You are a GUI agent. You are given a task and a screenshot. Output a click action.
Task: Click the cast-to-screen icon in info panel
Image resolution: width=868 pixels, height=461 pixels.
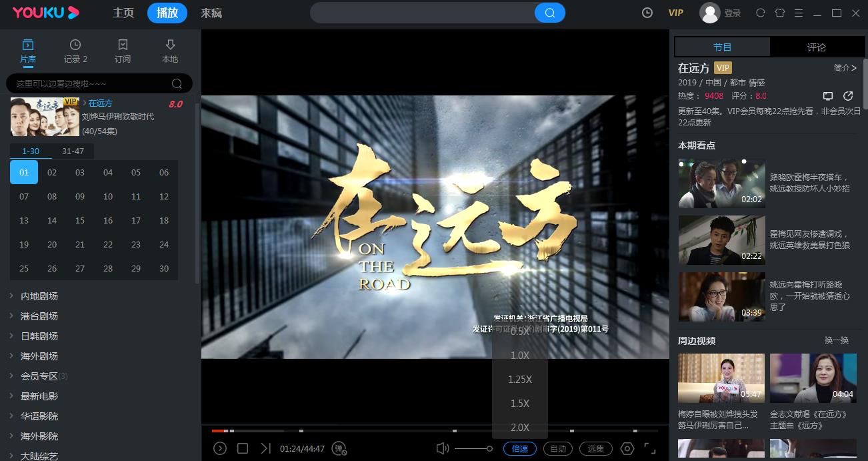pyautogui.click(x=828, y=96)
